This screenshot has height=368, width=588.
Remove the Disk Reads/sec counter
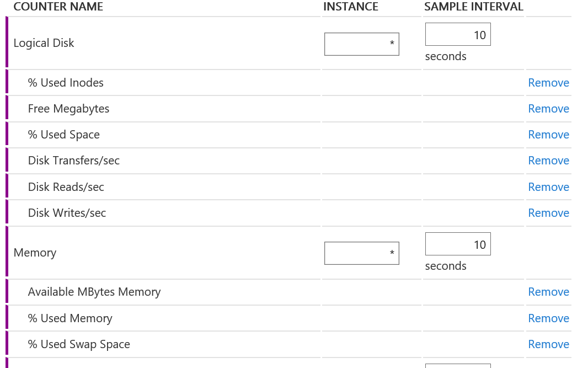[548, 187]
